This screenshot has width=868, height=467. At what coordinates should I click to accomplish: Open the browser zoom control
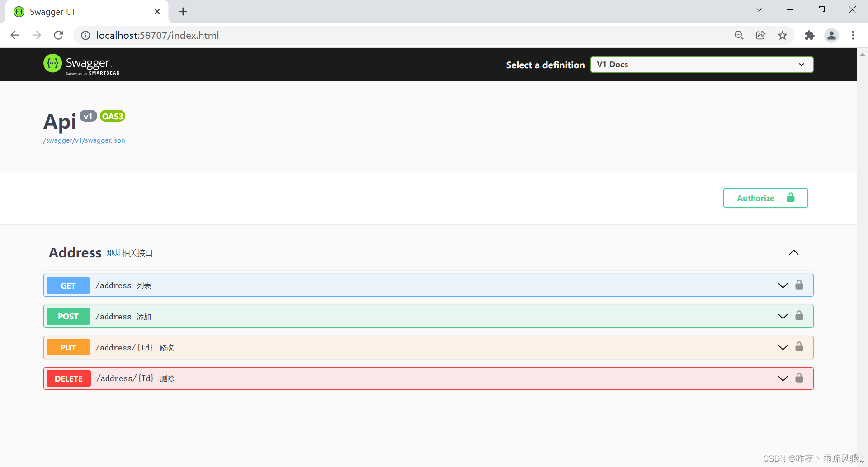tap(739, 35)
